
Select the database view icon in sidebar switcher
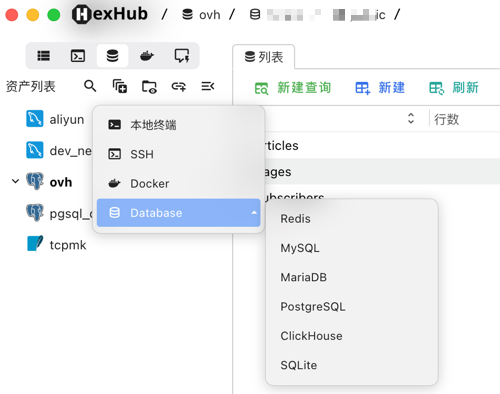coord(112,56)
